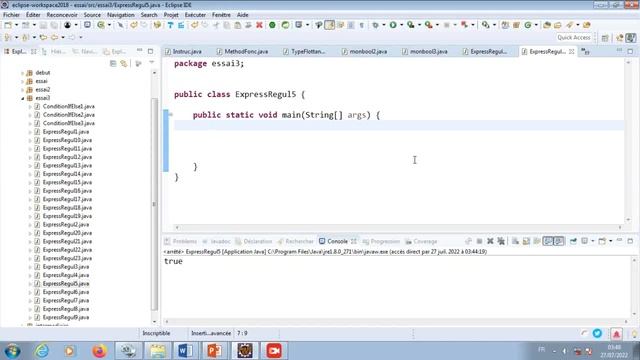
Task: Click the green Run button in the toolbar
Action: [x=393, y=25]
